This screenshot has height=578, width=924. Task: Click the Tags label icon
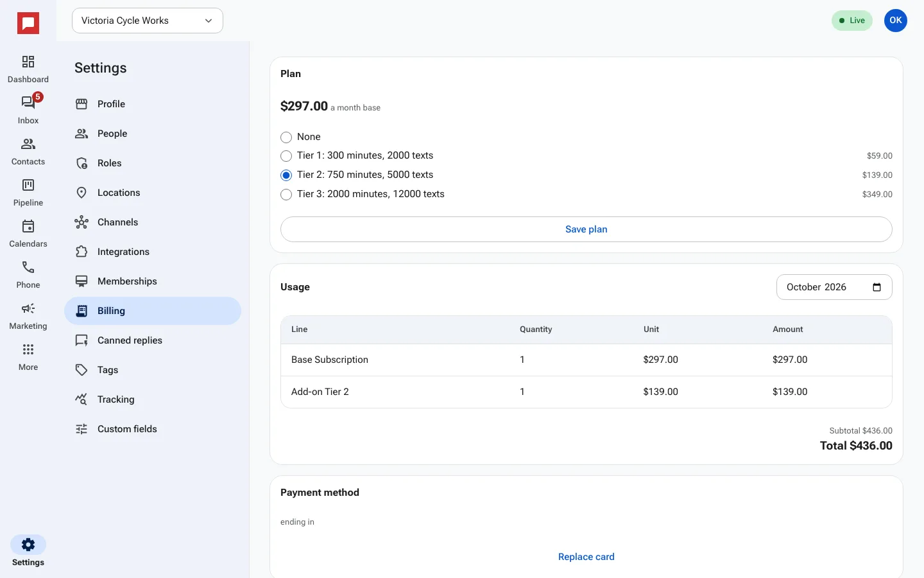[81, 370]
